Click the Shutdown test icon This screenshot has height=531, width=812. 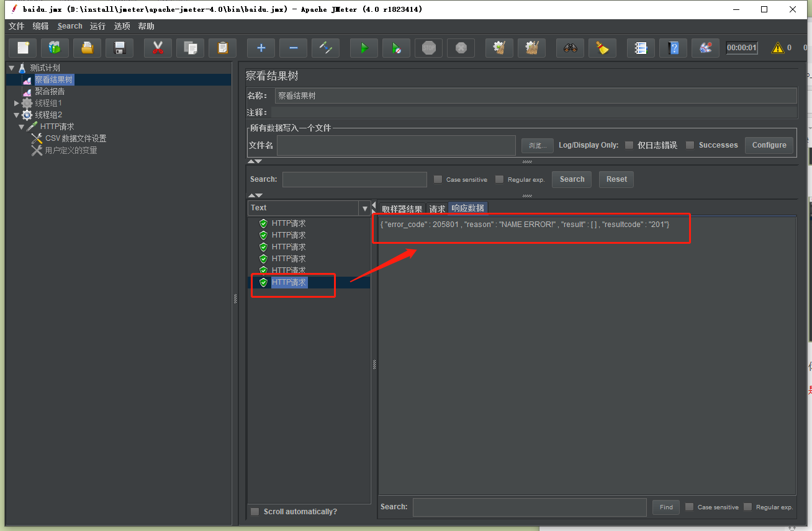click(461, 48)
